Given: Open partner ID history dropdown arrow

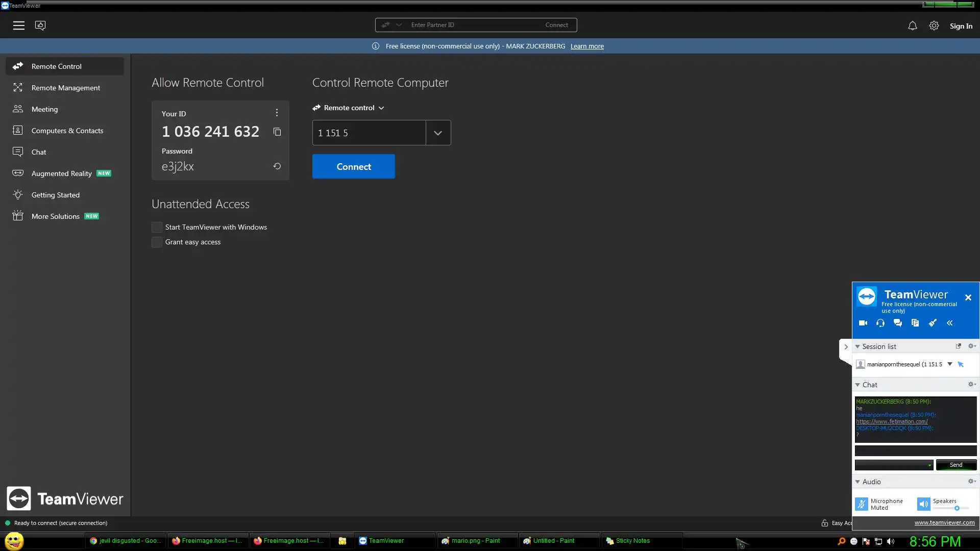Looking at the screenshot, I should [x=438, y=133].
